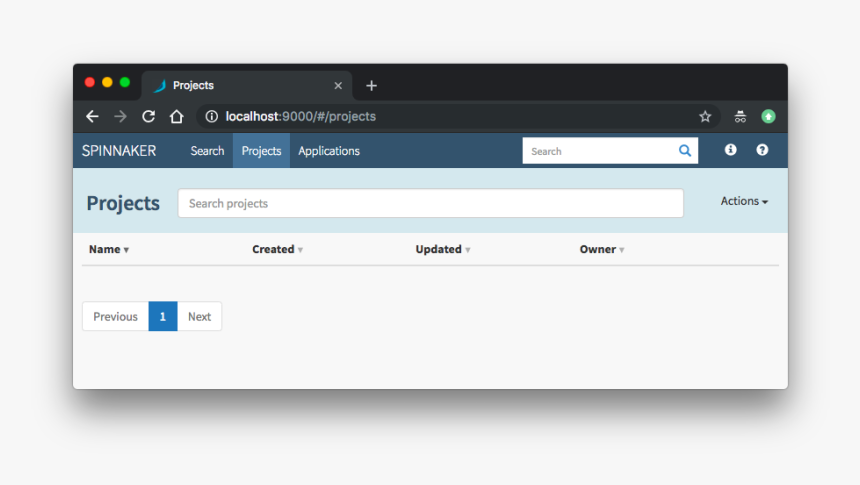Reload the page with refresh icon
860x485 pixels.
click(x=148, y=116)
